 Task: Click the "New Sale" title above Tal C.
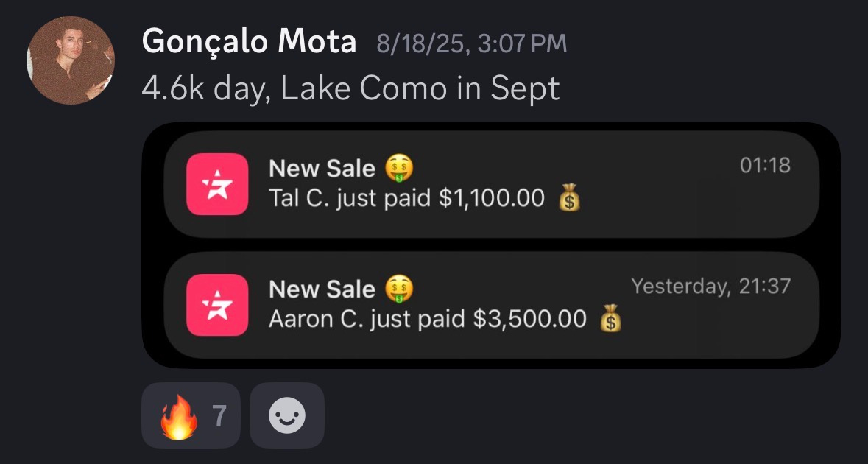click(x=322, y=169)
